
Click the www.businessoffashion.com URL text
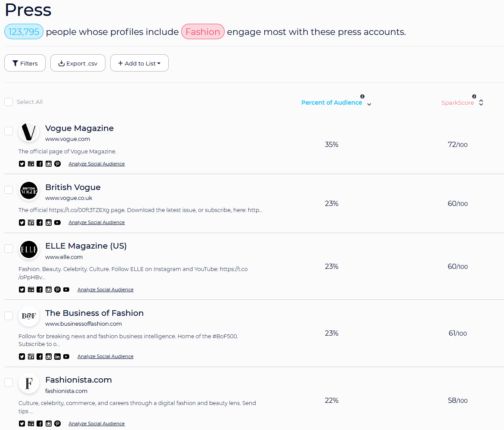(x=83, y=324)
